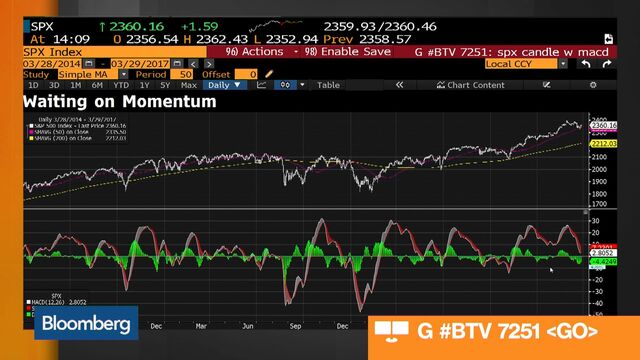The width and height of the screenshot is (640, 360).
Task: Click the pencil edit study icon
Action: (x=269, y=74)
